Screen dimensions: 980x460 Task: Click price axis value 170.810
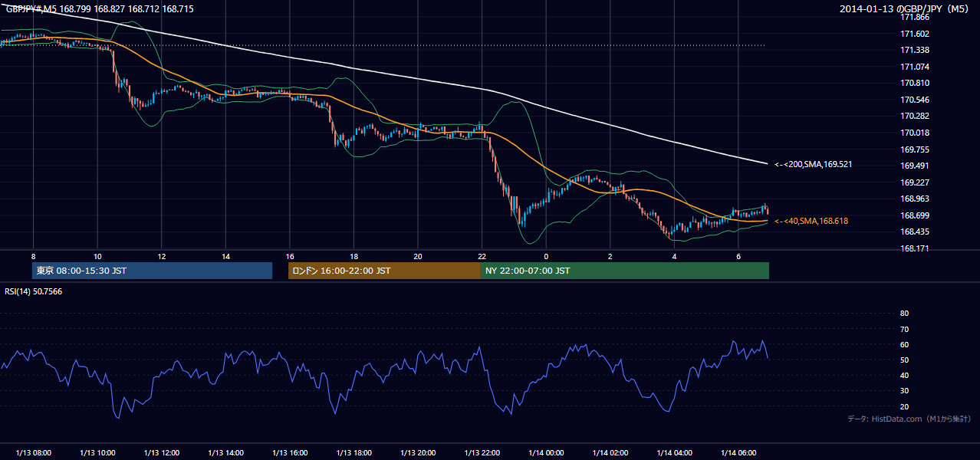click(914, 83)
